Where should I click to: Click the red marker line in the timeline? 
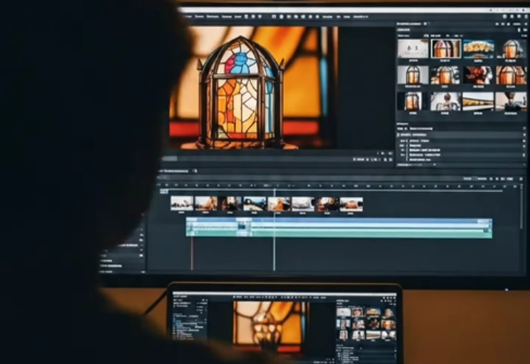coord(192,252)
